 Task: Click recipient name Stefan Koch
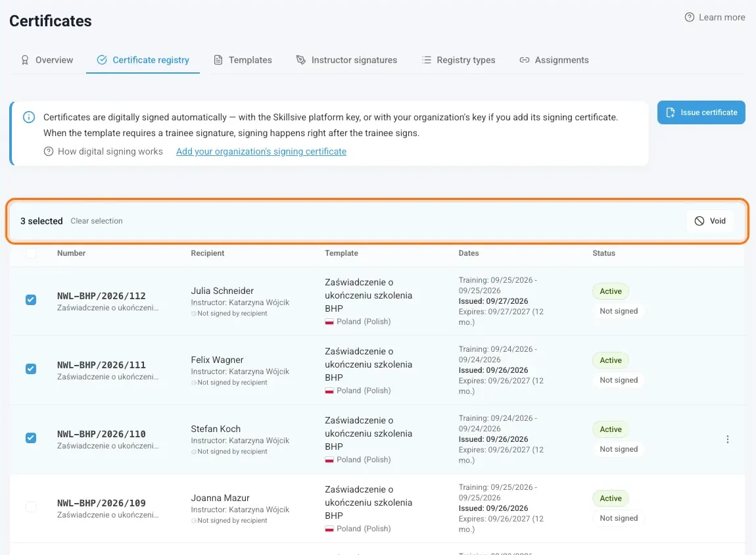pyautogui.click(x=216, y=429)
